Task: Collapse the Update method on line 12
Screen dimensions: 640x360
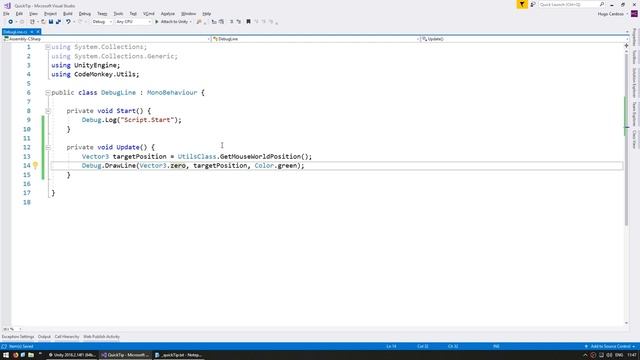Action: click(x=48, y=147)
